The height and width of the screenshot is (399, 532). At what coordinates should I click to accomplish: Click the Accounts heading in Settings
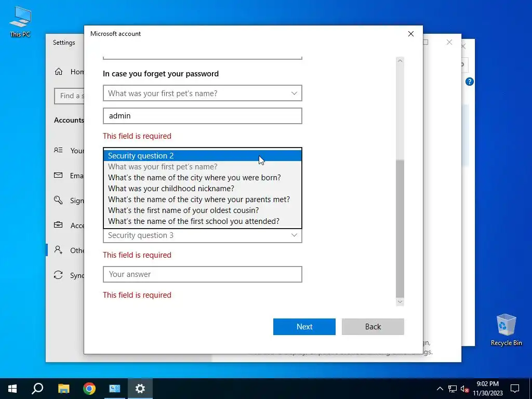pyautogui.click(x=69, y=120)
